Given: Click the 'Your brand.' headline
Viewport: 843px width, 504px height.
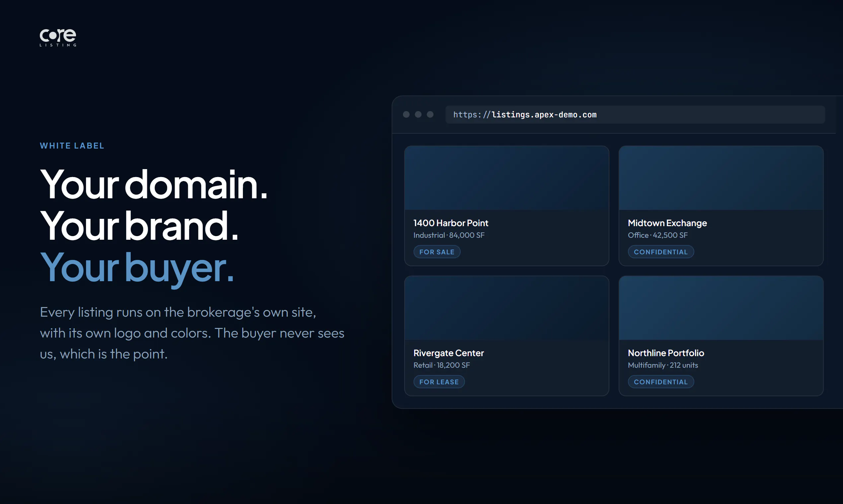Looking at the screenshot, I should click(x=139, y=225).
